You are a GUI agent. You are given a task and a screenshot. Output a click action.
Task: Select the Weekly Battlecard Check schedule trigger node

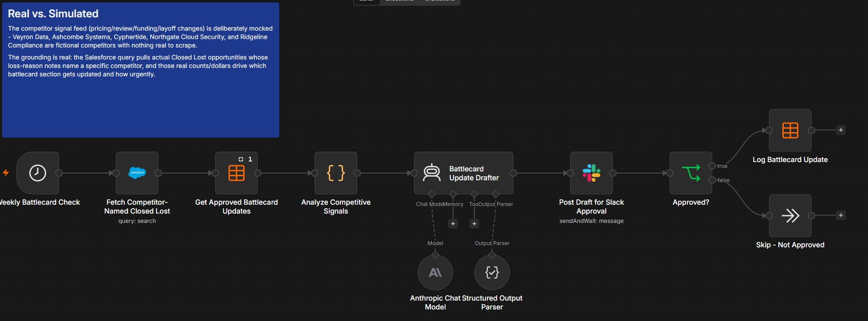[38, 173]
